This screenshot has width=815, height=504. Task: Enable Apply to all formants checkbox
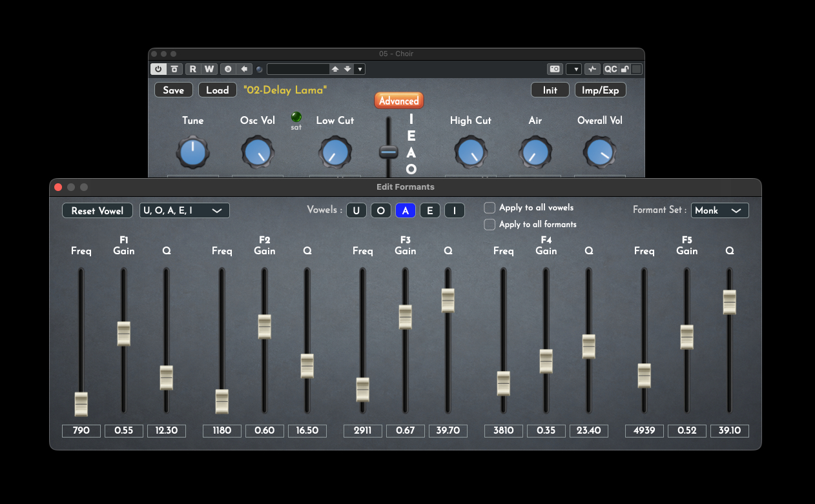490,225
